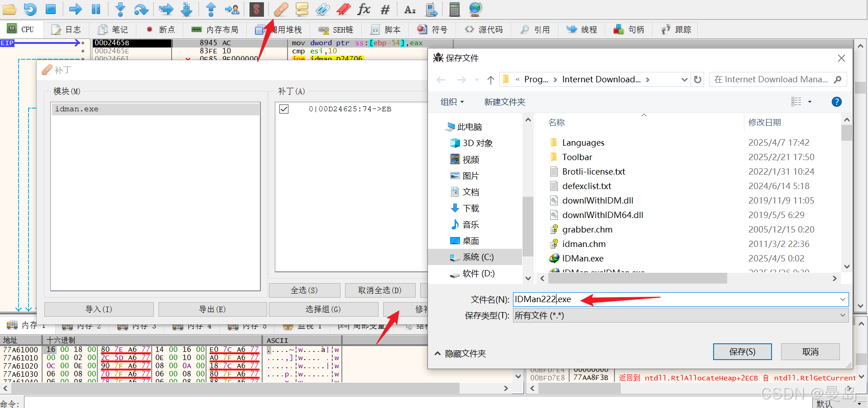The height and width of the screenshot is (408, 868).
Task: Switch to the 符号 symbols tab
Action: [432, 29]
